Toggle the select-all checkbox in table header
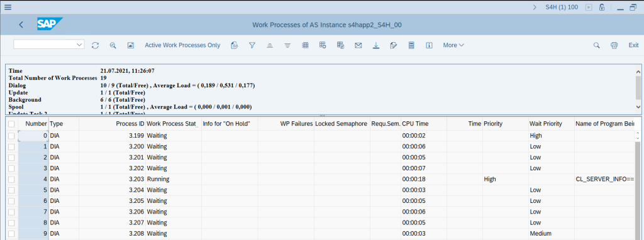Screen dimensions: 644x240 11,124
